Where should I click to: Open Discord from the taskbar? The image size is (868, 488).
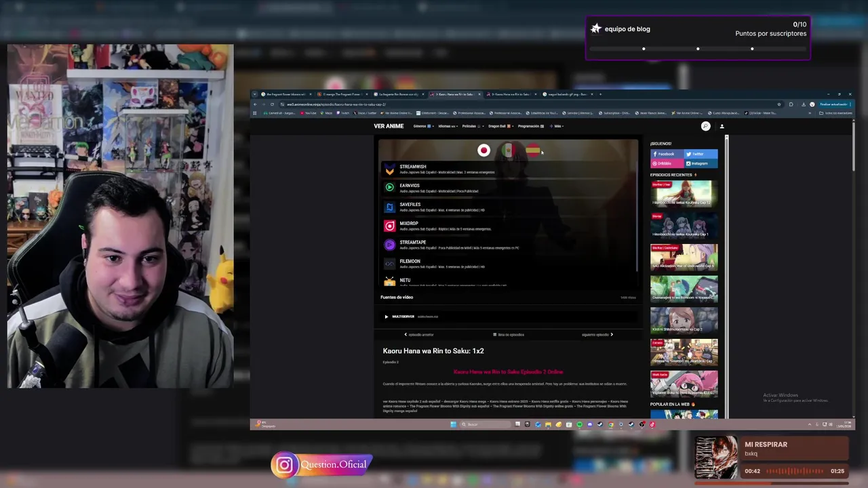click(x=589, y=425)
